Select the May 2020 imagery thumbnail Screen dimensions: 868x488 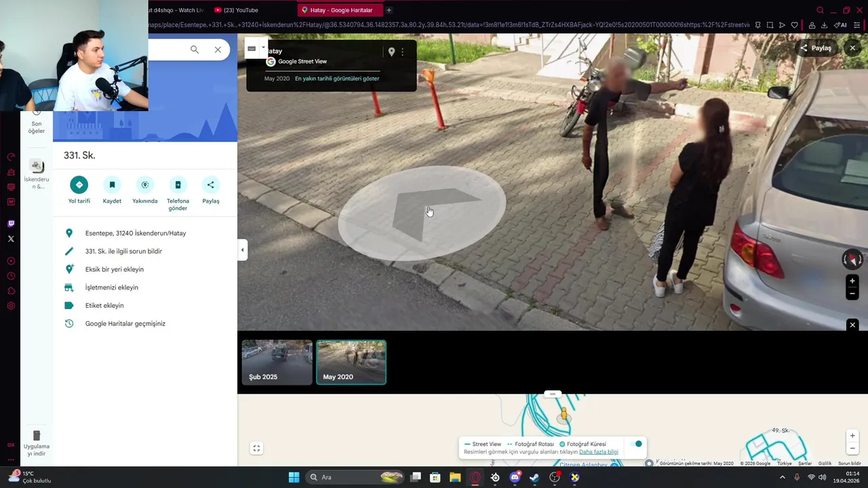(351, 363)
